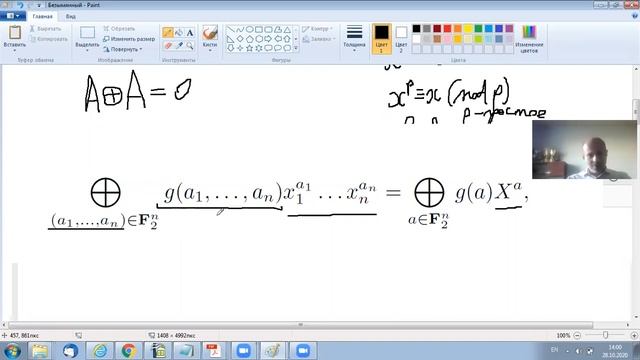The image size is (640, 360).
Task: Pick the green color swatch
Action: click(478, 29)
